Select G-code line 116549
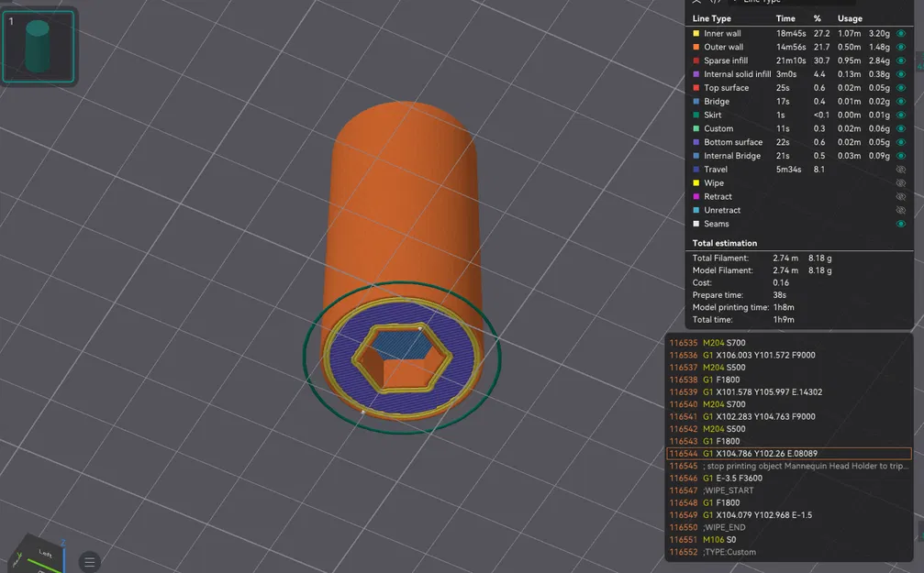 (x=789, y=514)
